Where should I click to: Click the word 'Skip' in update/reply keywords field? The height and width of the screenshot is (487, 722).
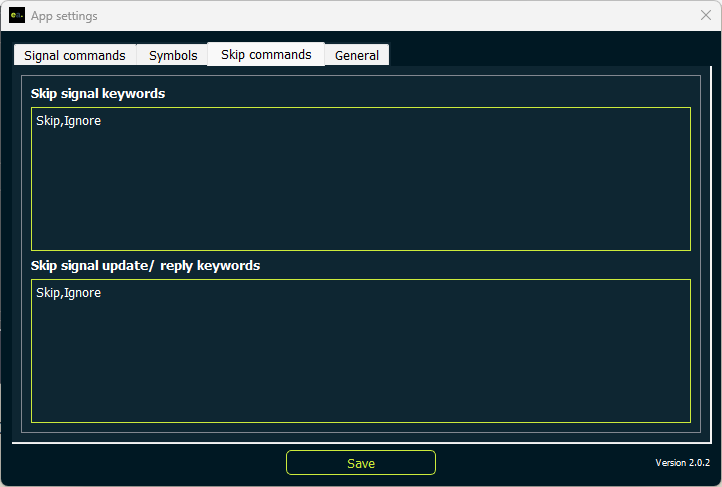[48, 293]
